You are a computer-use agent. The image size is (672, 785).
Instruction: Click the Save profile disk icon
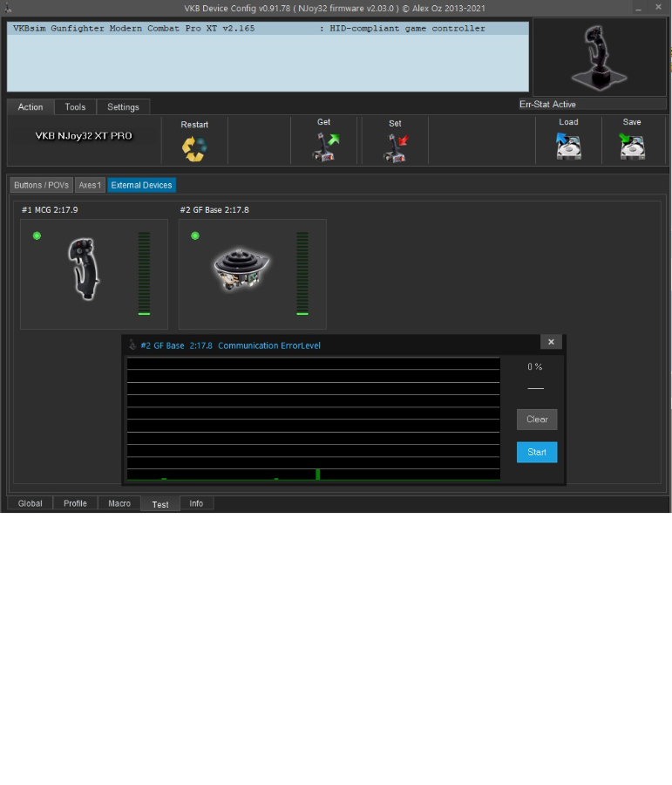[632, 147]
